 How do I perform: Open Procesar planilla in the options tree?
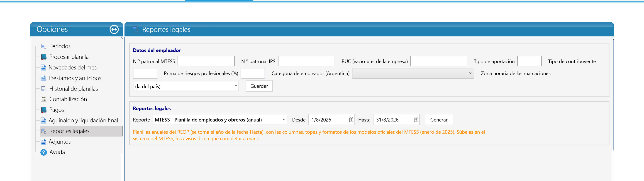pos(69,57)
